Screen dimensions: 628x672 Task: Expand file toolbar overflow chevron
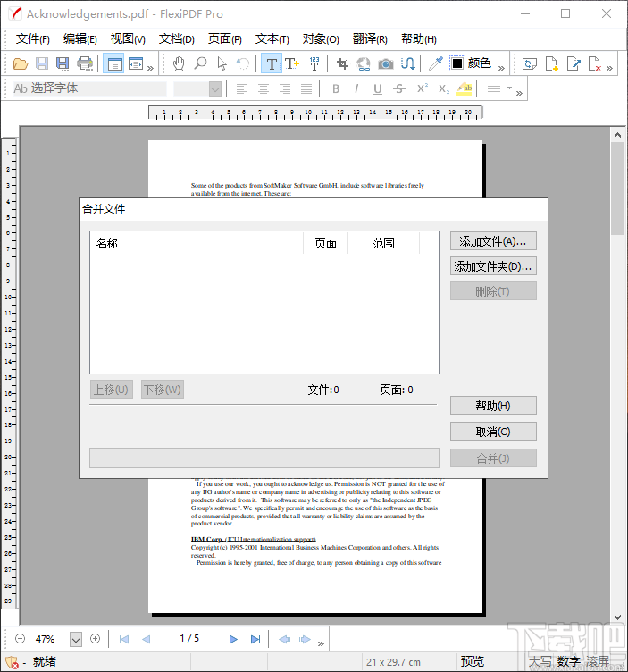click(x=150, y=68)
